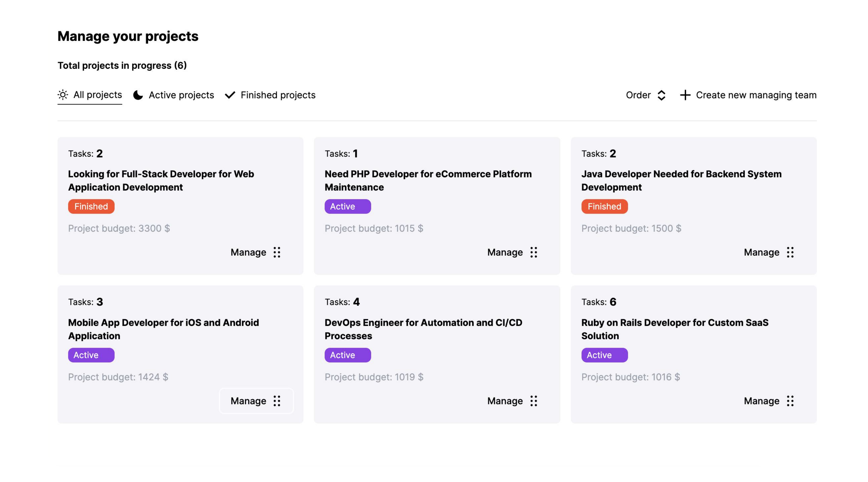Manage the DevOps Engineer project

click(512, 401)
